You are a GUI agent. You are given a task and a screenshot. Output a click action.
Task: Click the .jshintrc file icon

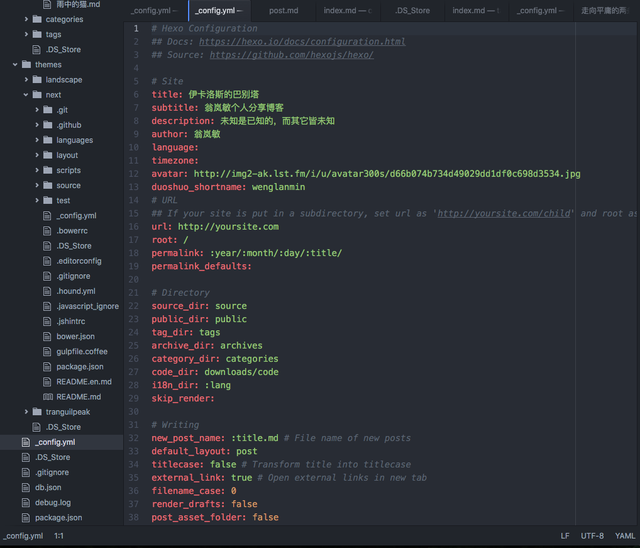pos(47,321)
